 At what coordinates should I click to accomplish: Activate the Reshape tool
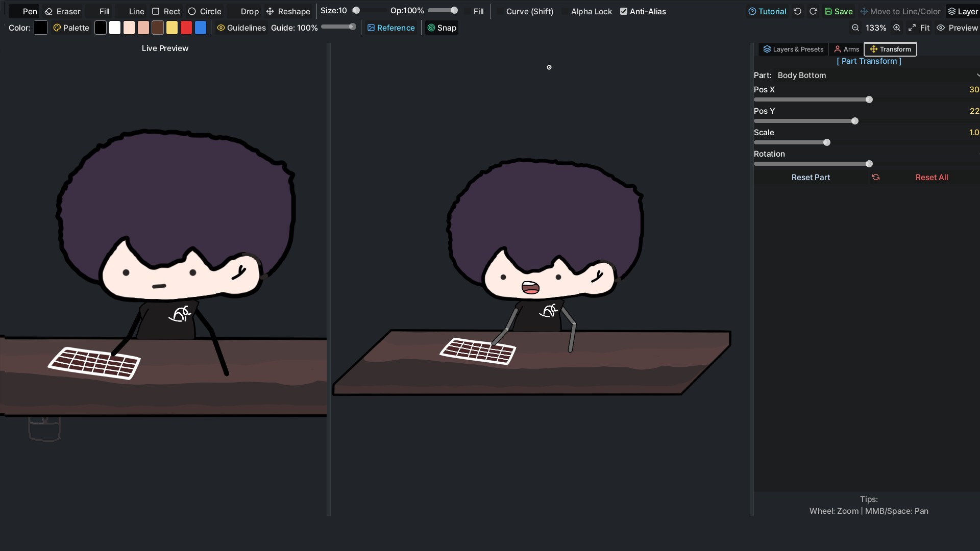point(288,11)
